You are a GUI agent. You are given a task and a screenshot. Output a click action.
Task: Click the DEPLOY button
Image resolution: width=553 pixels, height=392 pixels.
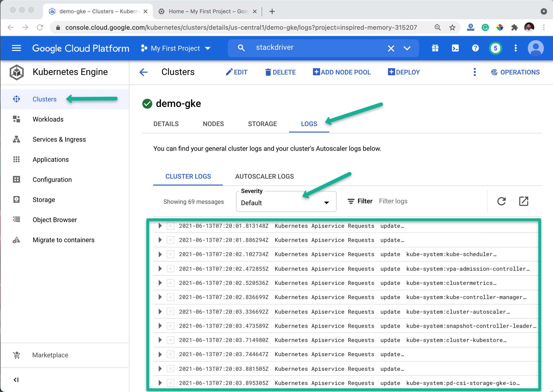point(403,72)
